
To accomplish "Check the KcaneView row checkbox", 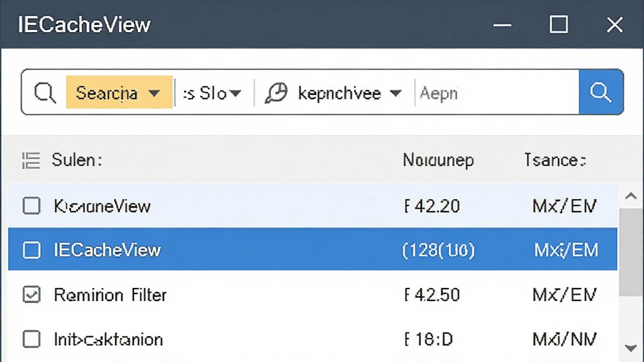I will pos(31,206).
